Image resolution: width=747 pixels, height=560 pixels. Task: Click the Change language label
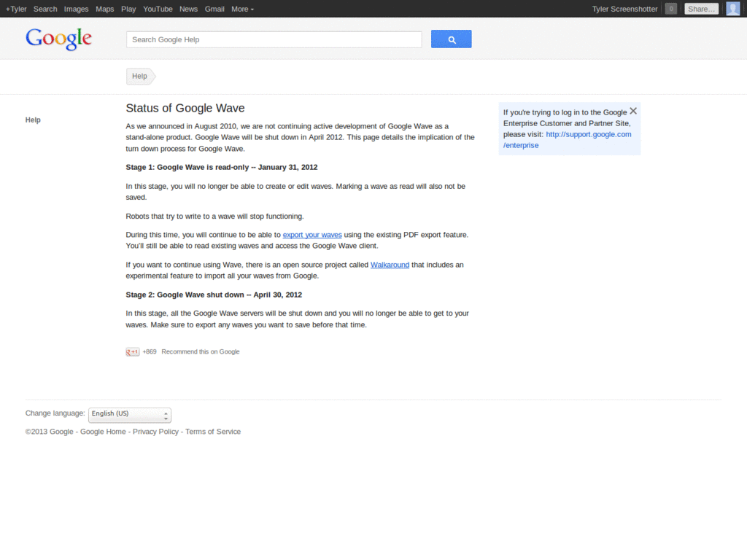coord(55,413)
